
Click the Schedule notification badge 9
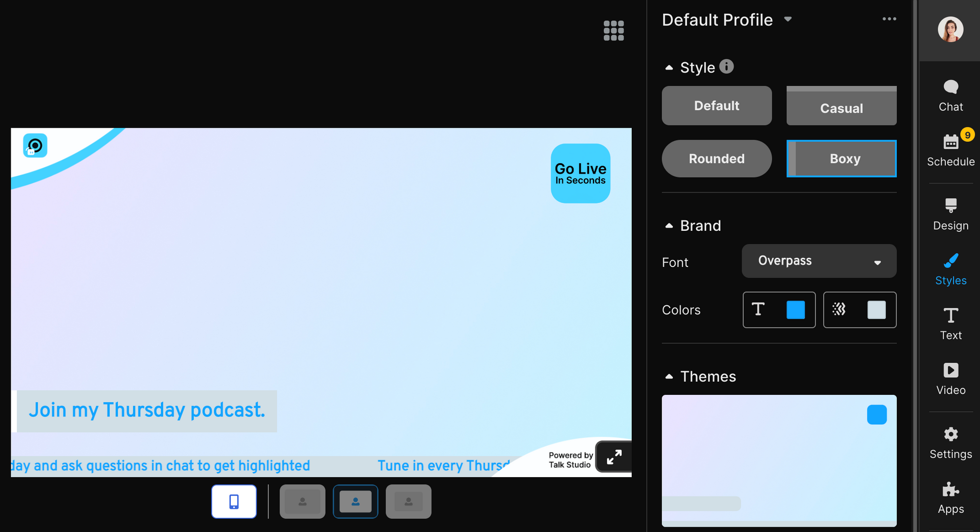(x=967, y=135)
